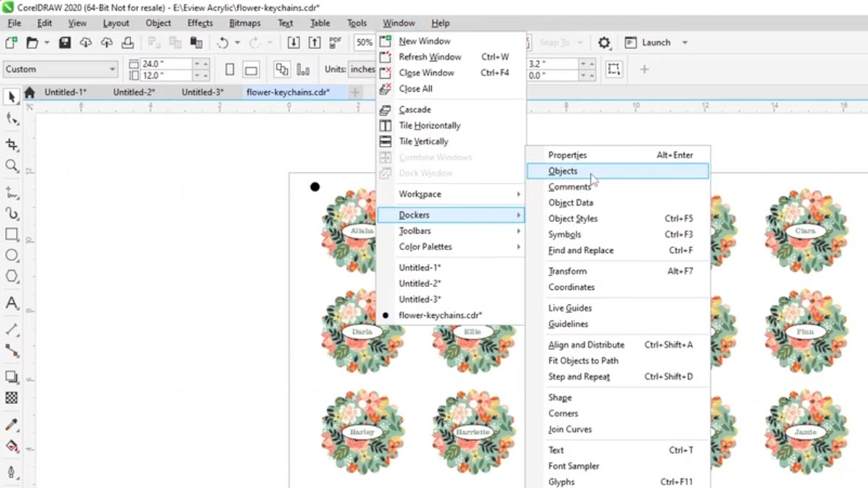
Task: Select the Crop tool in toolbox
Action: (x=12, y=145)
